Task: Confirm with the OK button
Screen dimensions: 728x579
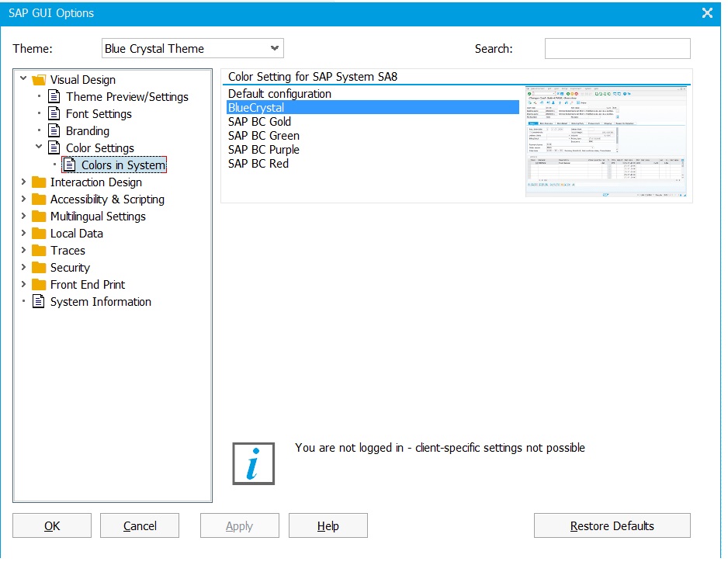Action: point(52,525)
